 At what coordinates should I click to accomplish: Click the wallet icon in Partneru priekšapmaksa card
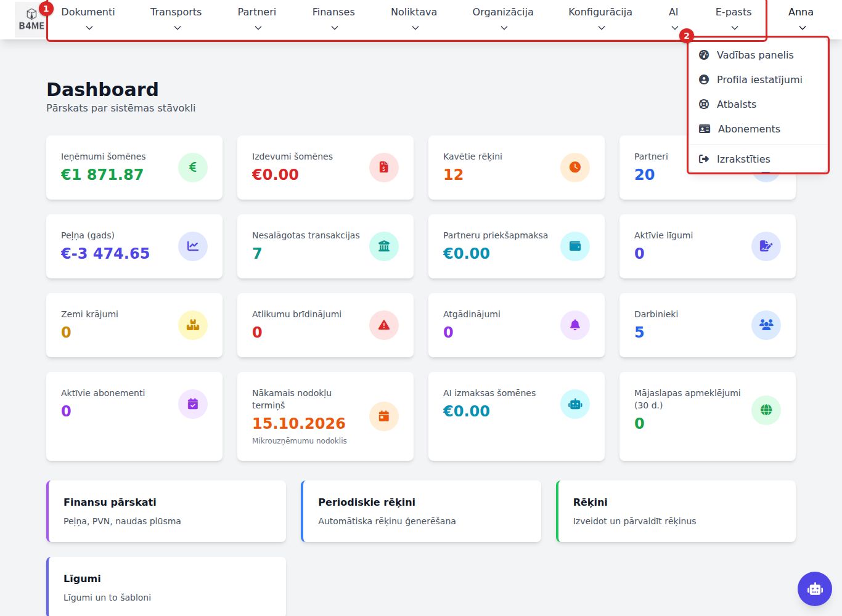(575, 246)
